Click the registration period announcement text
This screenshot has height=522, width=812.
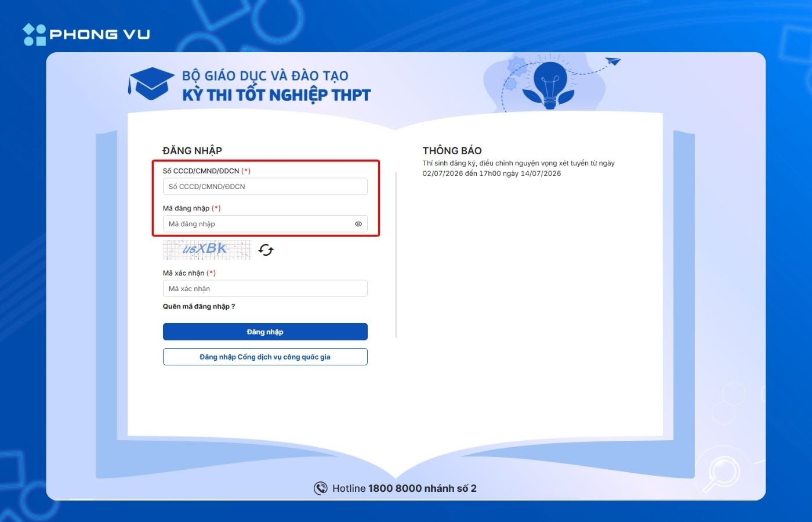519,168
